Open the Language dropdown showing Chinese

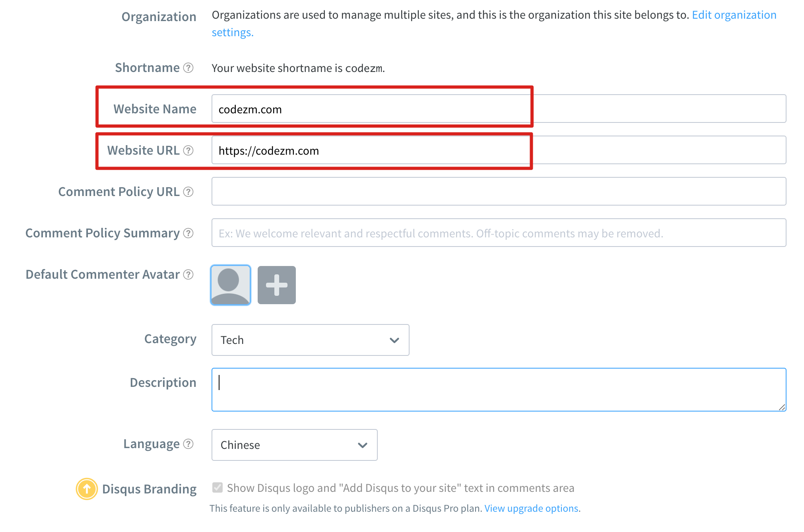click(x=294, y=445)
